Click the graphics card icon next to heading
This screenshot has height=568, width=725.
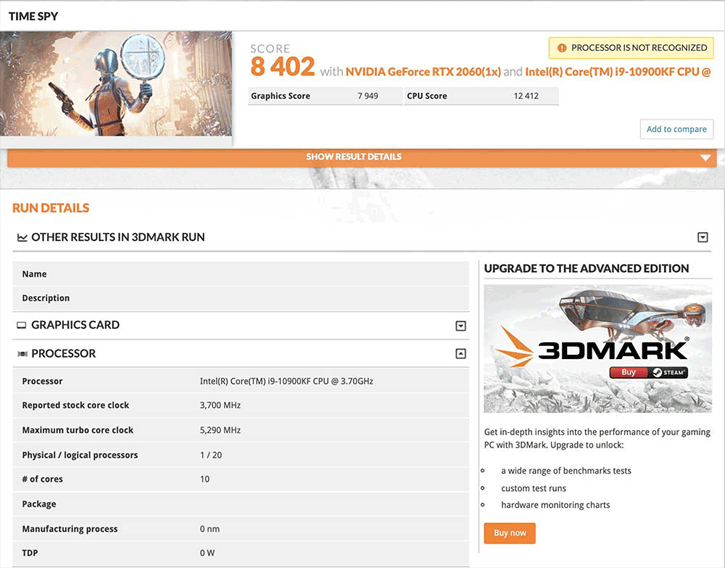[x=21, y=325]
